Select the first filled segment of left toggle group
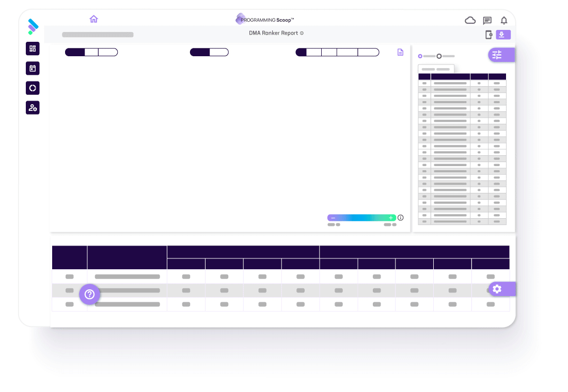Viewport: 568px width, 392px height. coord(75,52)
